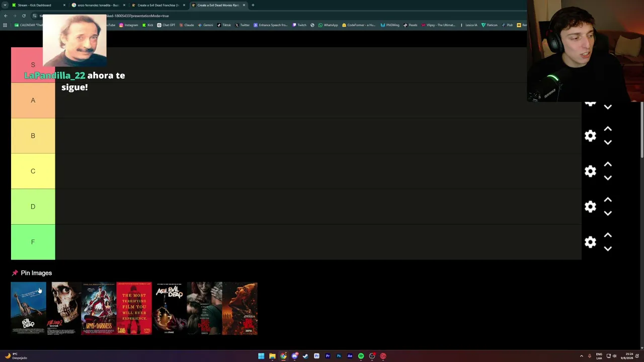Open the Gemini bookmark
Viewport: 644px width, 362px height.
(205, 25)
